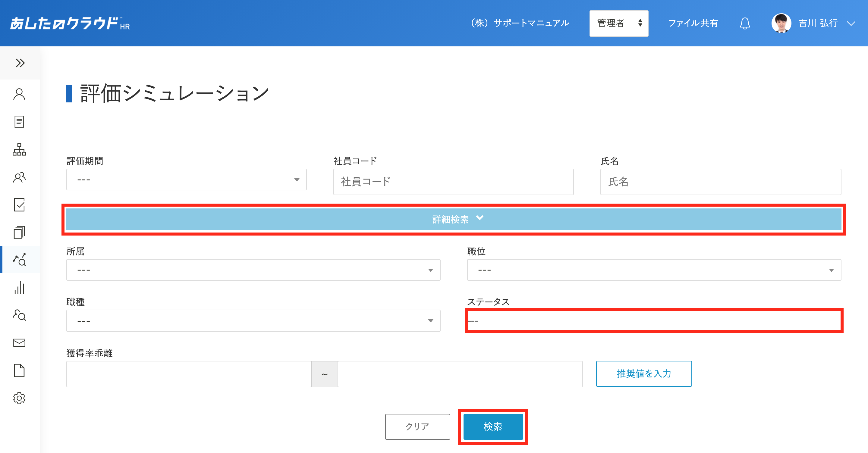868x453 pixels.
Task: Open the organization chart sidebar icon
Action: click(x=19, y=149)
